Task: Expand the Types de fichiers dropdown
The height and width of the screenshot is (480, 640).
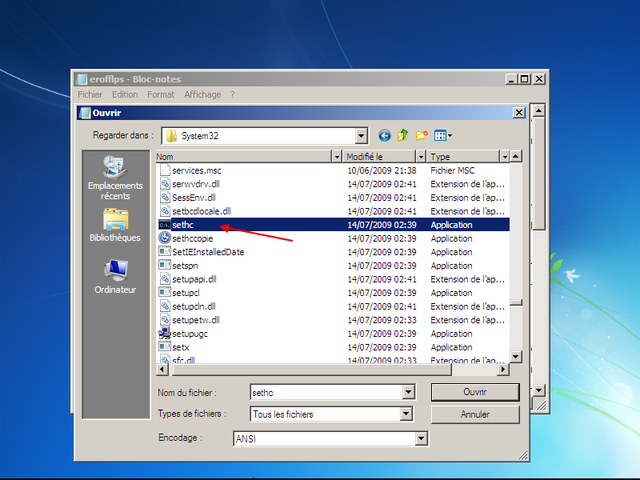Action: [x=406, y=414]
